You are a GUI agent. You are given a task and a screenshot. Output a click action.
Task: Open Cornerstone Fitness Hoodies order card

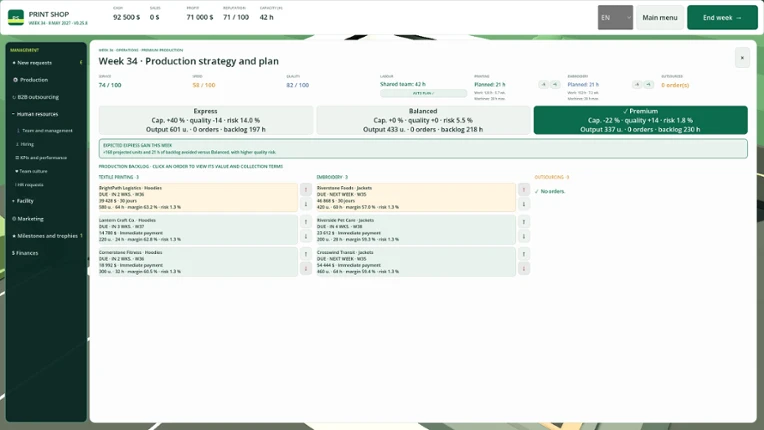198,262
